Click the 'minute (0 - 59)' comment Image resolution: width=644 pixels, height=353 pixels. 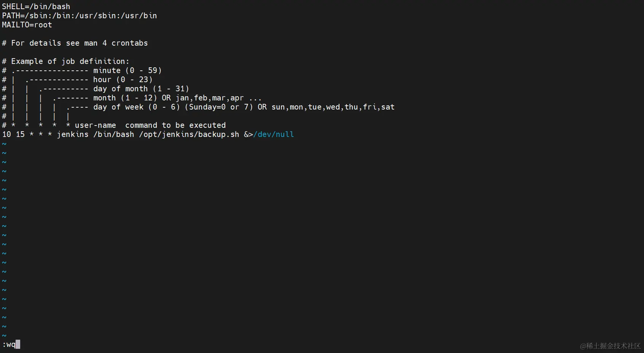(128, 70)
